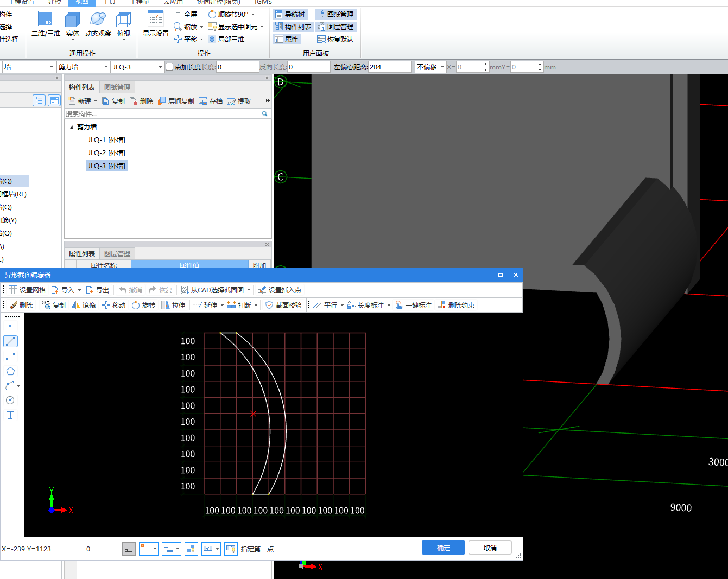The image size is (728, 579).
Task: Open 导入 dropdown arrow
Action: 79,290
